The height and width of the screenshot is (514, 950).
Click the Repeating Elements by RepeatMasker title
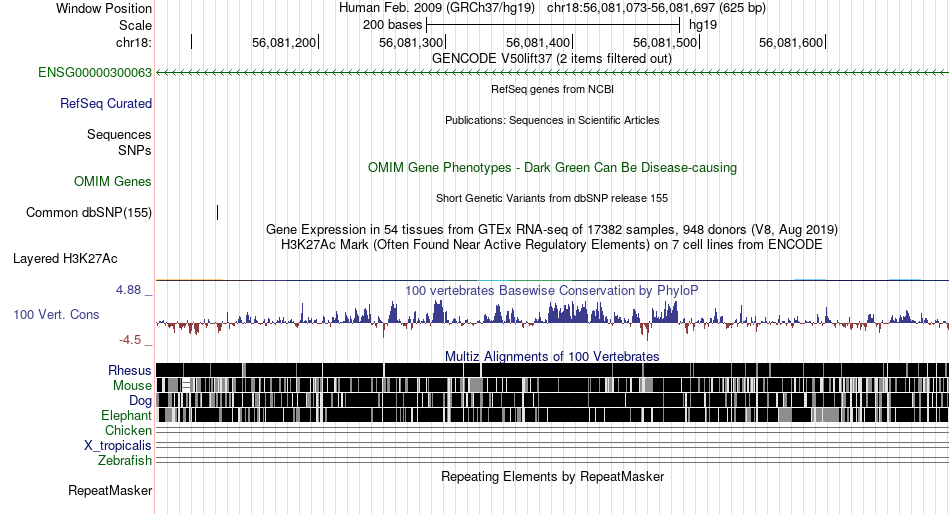coord(553,476)
